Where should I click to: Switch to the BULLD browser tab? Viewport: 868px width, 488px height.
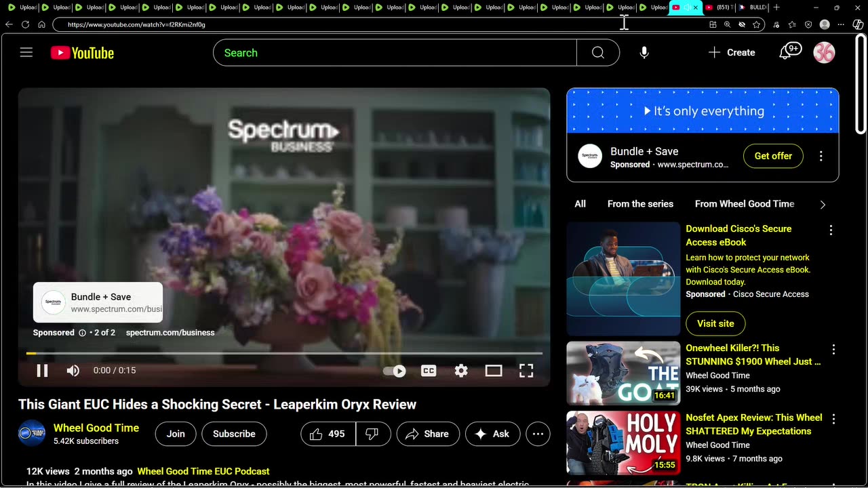[752, 7]
